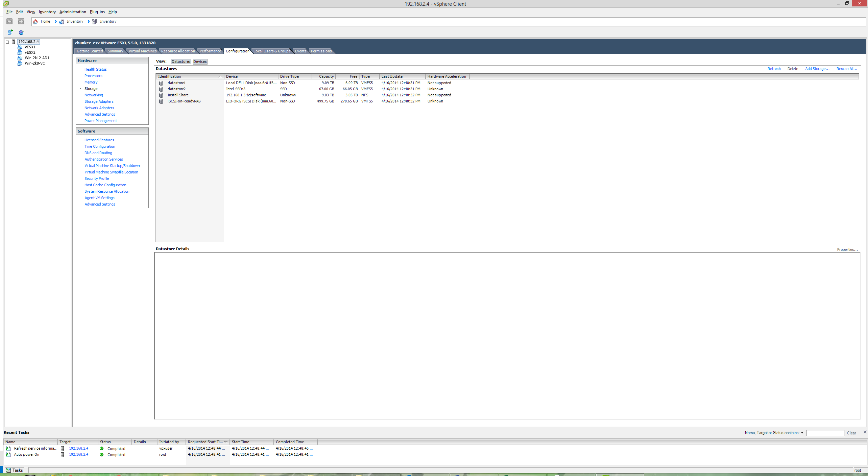The image size is (868, 476).
Task: Click the Home house icon in the breadcrumb
Action: tap(35, 22)
